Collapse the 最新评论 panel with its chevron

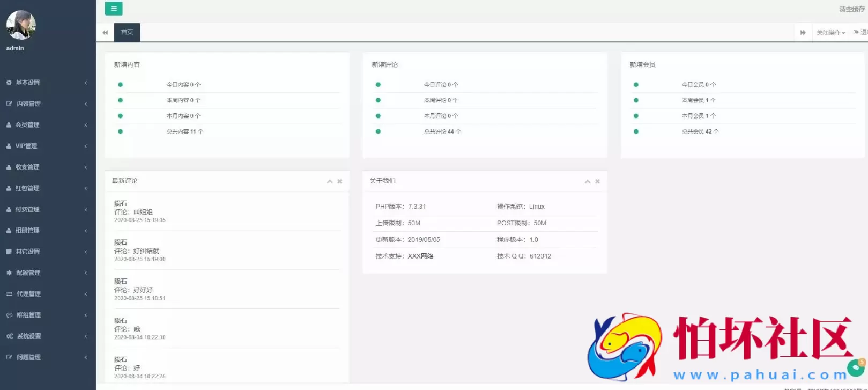[330, 181]
